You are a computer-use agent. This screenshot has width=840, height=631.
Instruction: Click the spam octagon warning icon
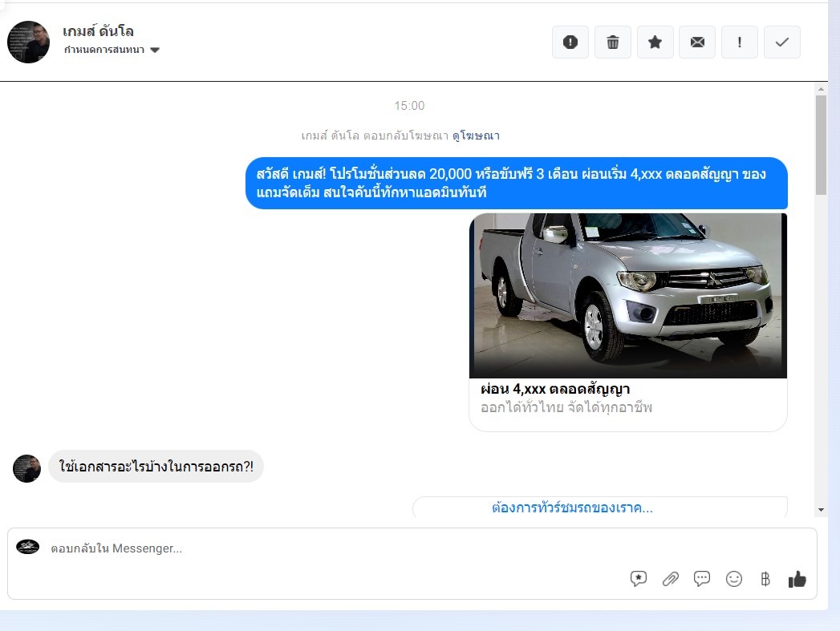point(570,42)
